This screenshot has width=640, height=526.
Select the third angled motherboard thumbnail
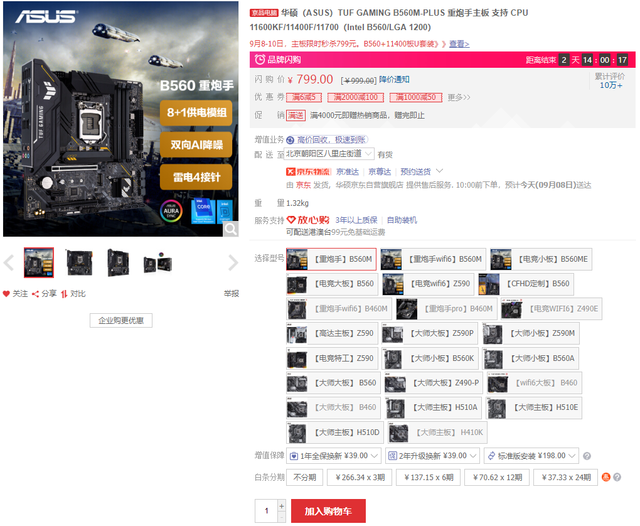click(x=118, y=263)
